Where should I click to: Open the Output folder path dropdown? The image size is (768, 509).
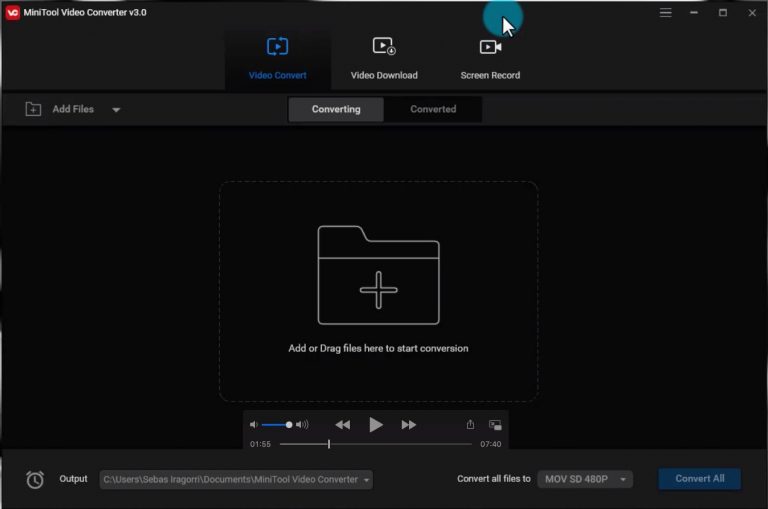236,480
